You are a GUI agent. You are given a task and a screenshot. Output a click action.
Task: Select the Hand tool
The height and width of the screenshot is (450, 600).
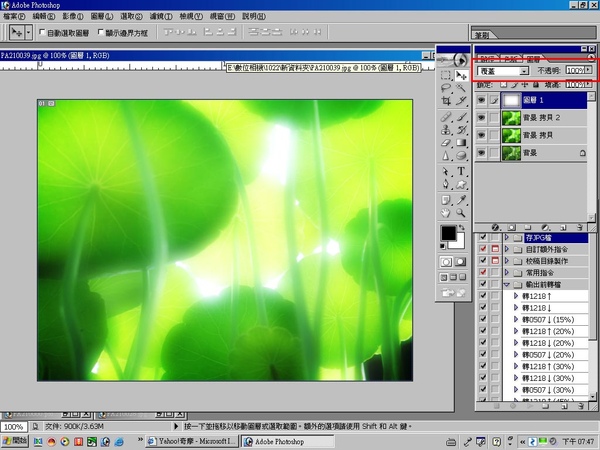click(446, 213)
